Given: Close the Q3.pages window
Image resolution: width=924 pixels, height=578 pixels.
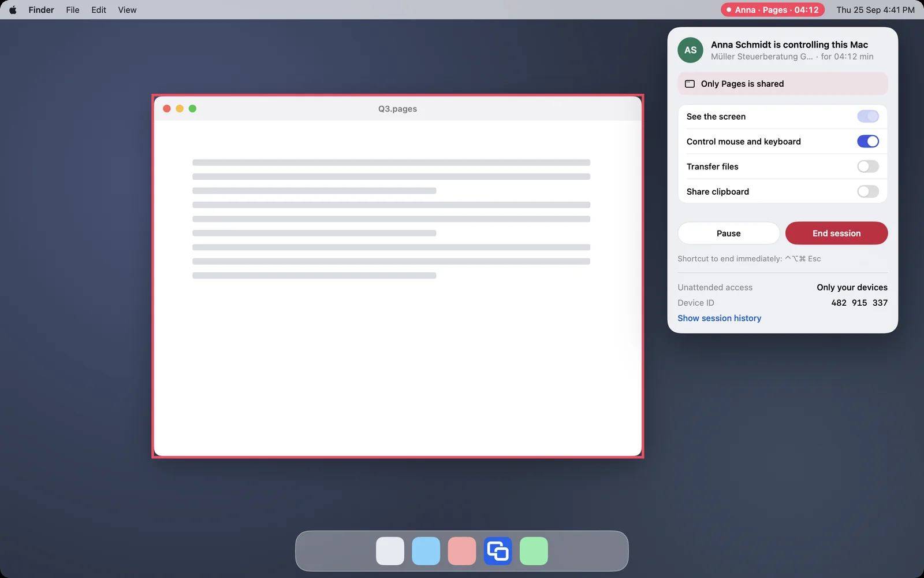Looking at the screenshot, I should tap(167, 109).
